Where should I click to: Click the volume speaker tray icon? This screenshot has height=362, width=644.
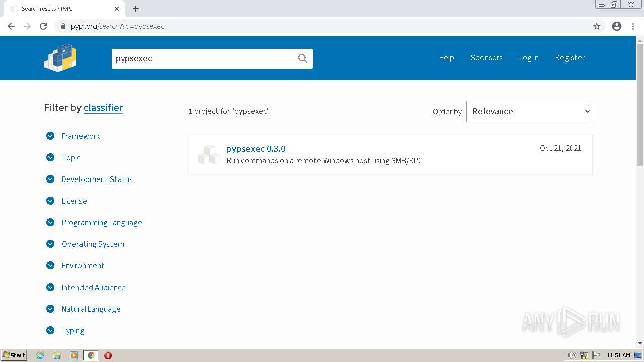coord(572,355)
